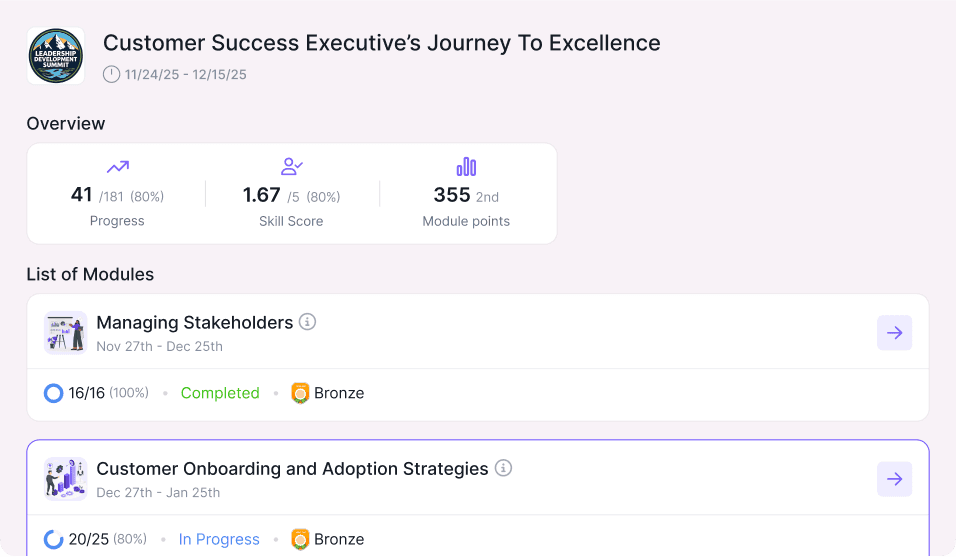The width and height of the screenshot is (956, 557).
Task: Click the Bronze badge in Customer Onboarding
Action: 300,539
